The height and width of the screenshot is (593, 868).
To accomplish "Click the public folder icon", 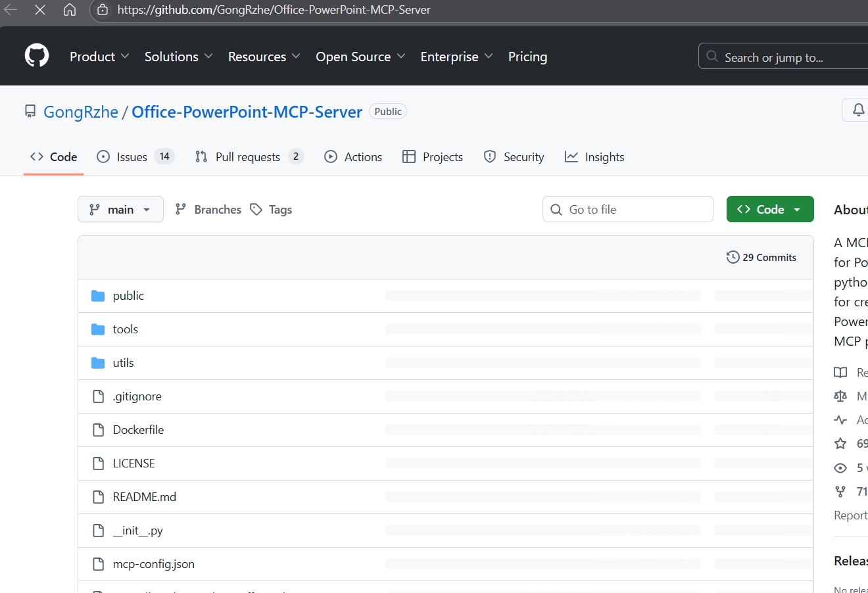I will coord(98,296).
